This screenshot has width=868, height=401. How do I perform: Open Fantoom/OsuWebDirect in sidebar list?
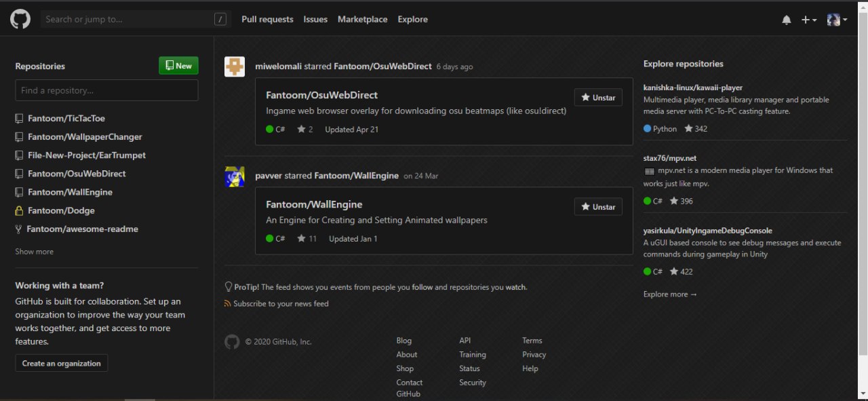tap(77, 173)
